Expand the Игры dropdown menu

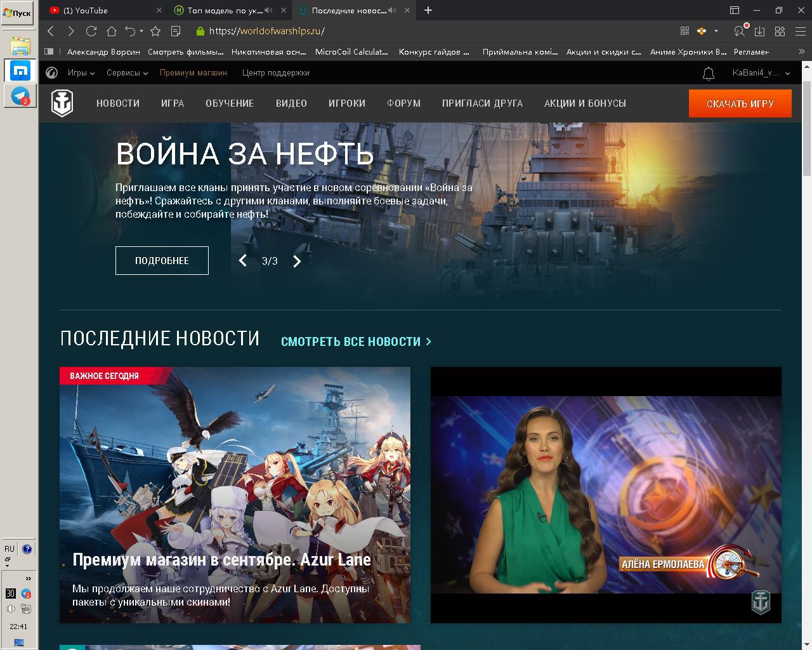coord(81,73)
